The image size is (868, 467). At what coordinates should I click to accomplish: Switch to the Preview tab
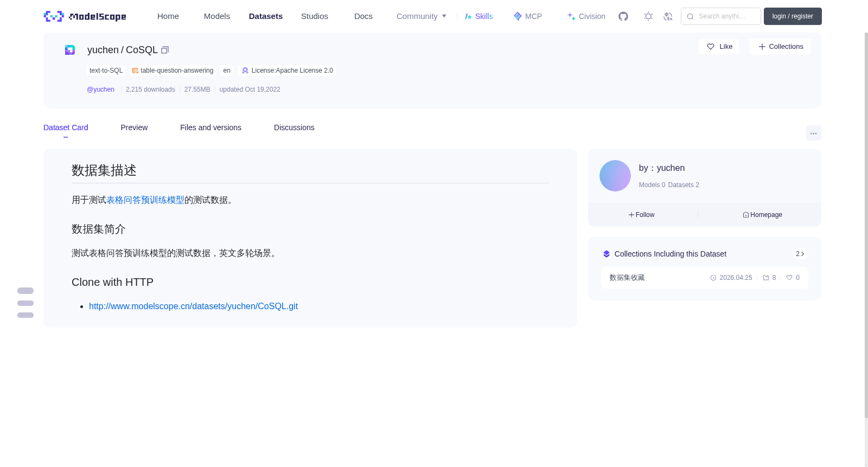tap(134, 127)
